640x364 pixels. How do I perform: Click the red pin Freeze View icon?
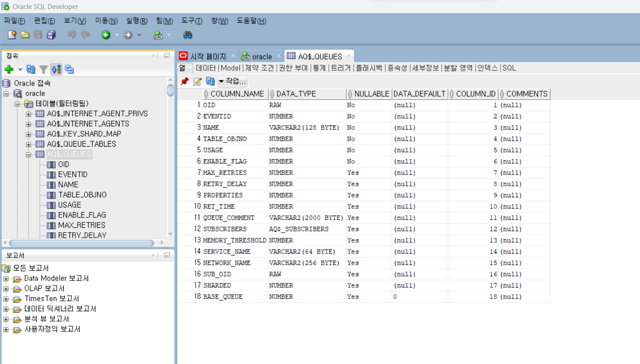coord(184,81)
